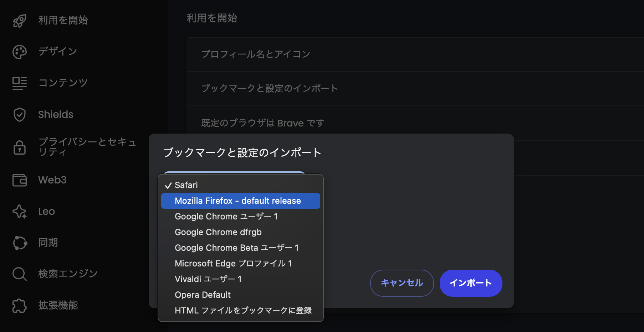Viewport: 644px width, 332px height.
Task: Select Google Chrome dfrgb profile
Action: pos(241,232)
